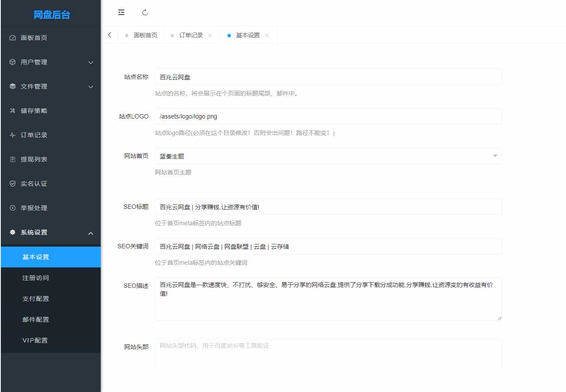Click the refresh icon in the toolbar

(x=145, y=12)
